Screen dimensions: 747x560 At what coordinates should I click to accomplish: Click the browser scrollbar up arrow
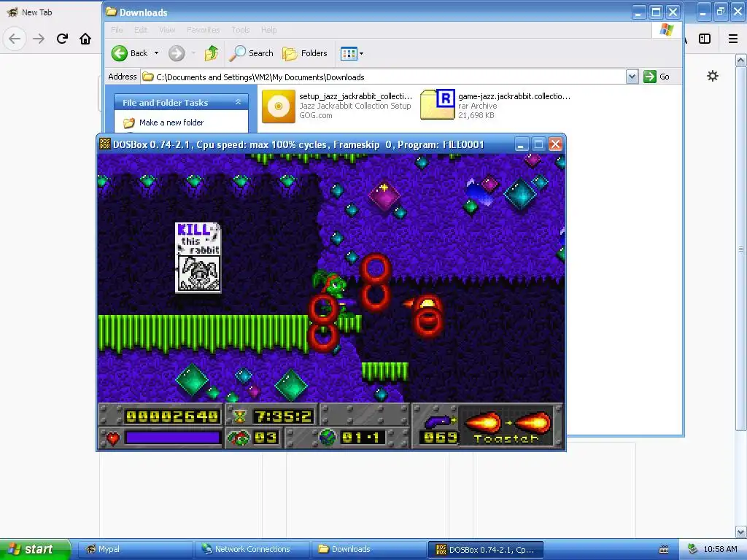click(740, 60)
